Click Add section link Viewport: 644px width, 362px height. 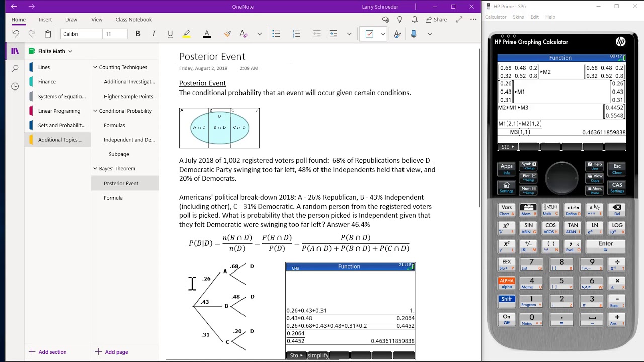tap(48, 352)
